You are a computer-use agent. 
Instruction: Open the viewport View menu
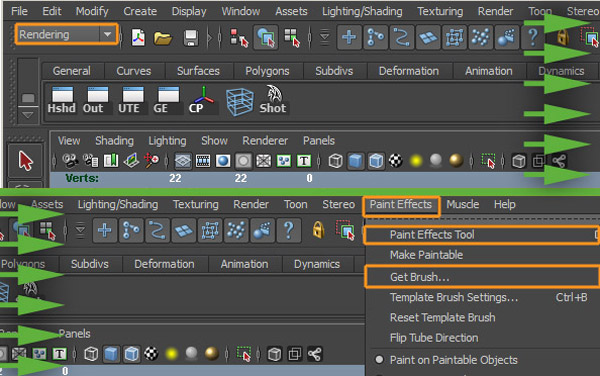tap(69, 141)
